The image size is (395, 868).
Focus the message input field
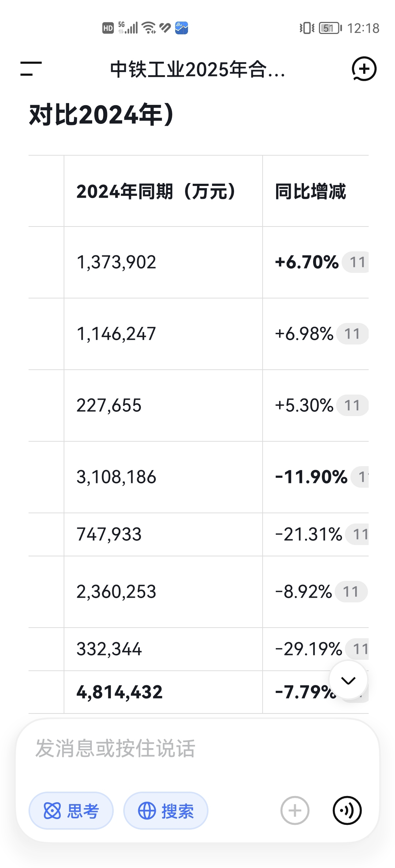tap(197, 748)
